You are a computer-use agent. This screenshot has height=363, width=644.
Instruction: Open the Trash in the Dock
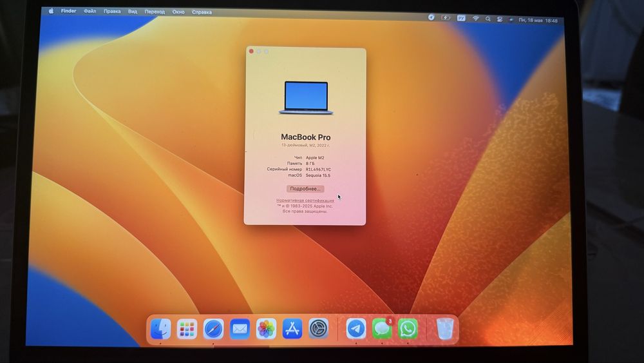click(x=444, y=329)
